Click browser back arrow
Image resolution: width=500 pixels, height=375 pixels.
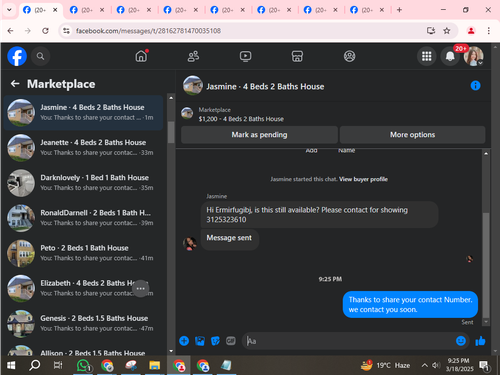click(x=10, y=31)
